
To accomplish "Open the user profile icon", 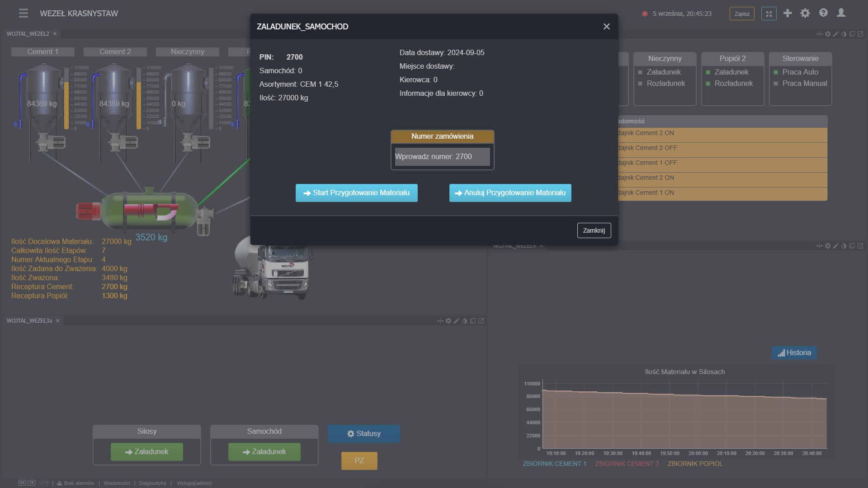I will (841, 13).
